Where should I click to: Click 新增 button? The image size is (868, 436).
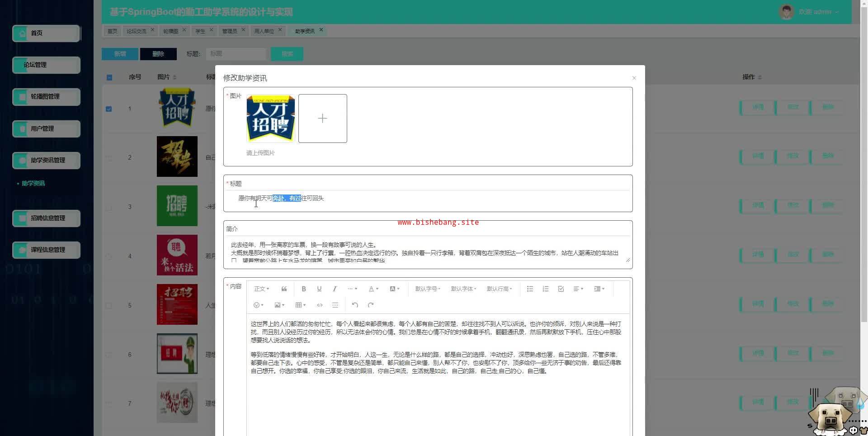click(120, 54)
